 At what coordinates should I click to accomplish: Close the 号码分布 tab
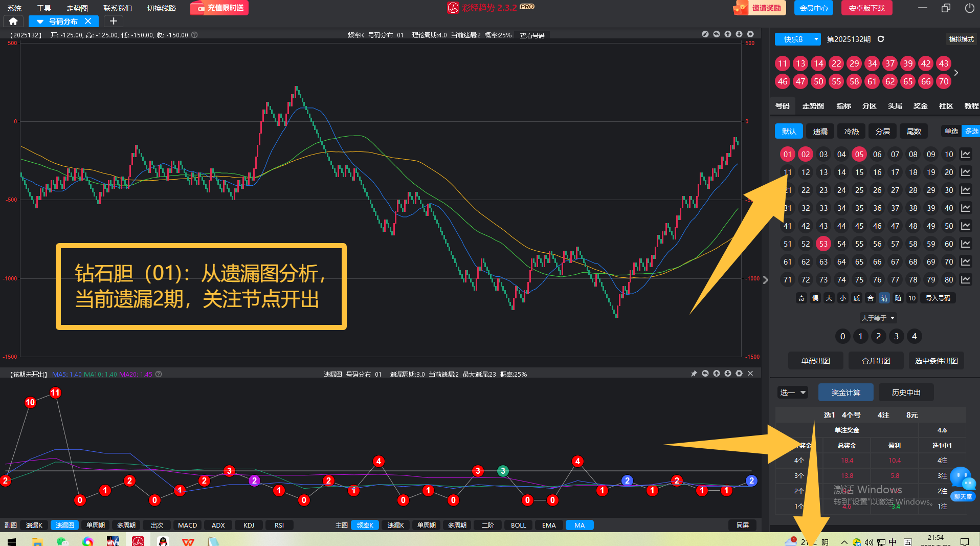88,21
